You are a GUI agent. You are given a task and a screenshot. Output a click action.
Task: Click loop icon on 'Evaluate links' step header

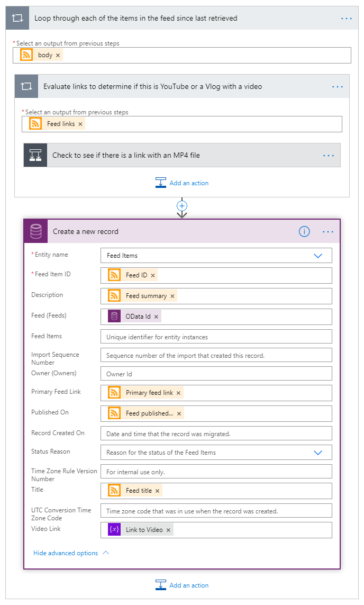26,86
